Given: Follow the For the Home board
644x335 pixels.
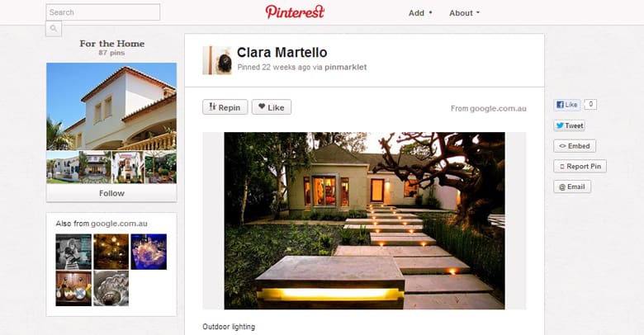Looking at the screenshot, I should click(x=111, y=193).
